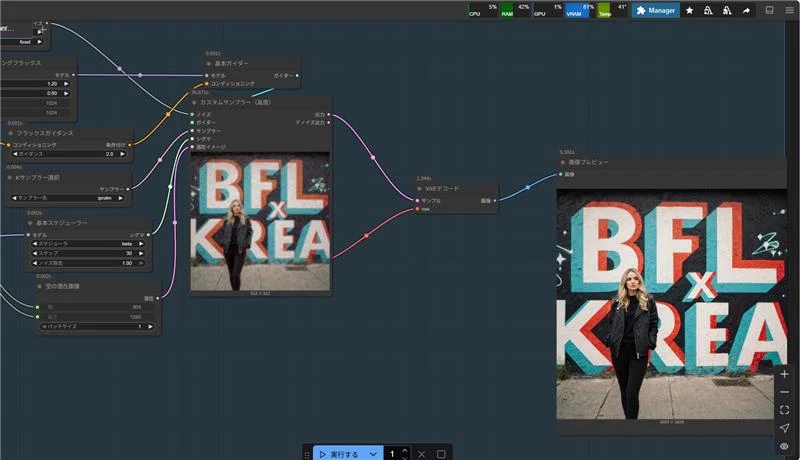Collapse the 画像プレビュー node

click(563, 162)
